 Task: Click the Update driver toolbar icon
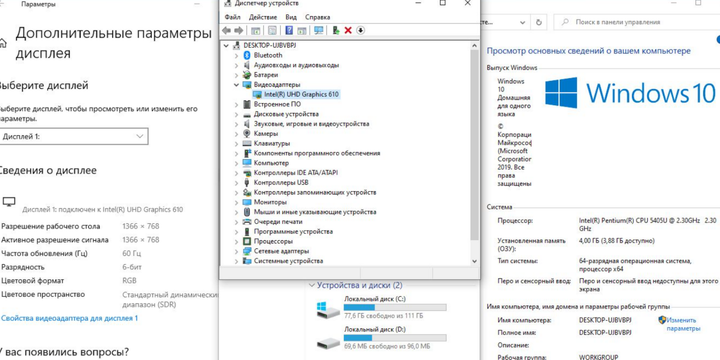[x=336, y=30]
